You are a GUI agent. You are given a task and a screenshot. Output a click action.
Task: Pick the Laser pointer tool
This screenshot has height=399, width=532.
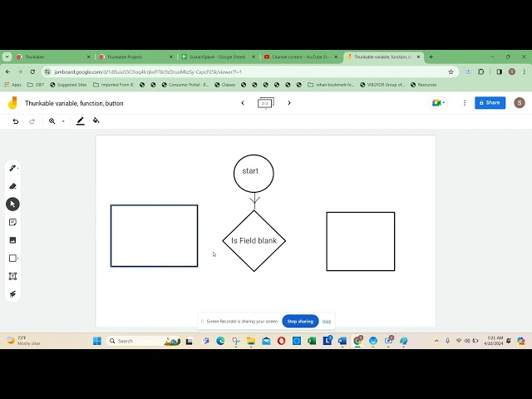(x=13, y=294)
